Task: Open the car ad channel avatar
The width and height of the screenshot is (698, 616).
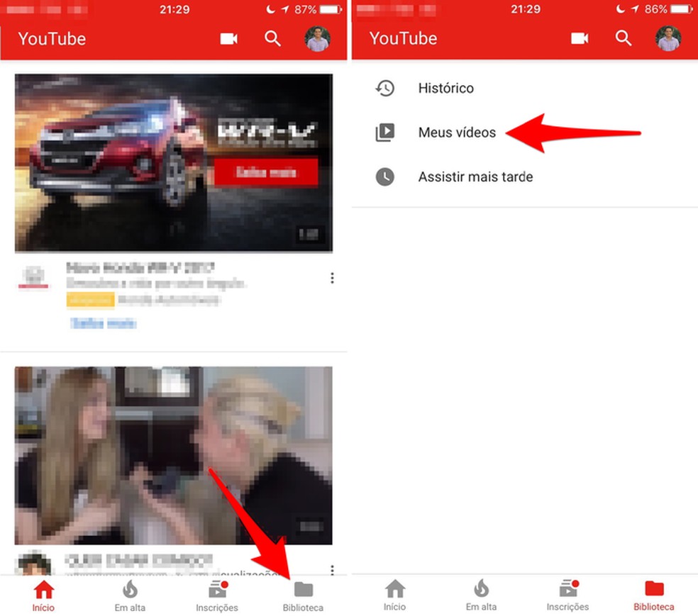Action: pyautogui.click(x=34, y=276)
